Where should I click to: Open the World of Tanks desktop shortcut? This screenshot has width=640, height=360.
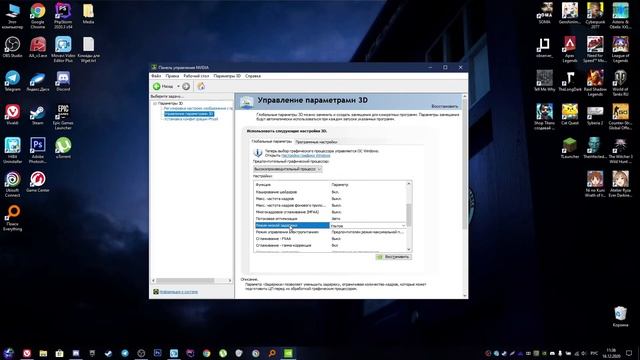[620, 83]
